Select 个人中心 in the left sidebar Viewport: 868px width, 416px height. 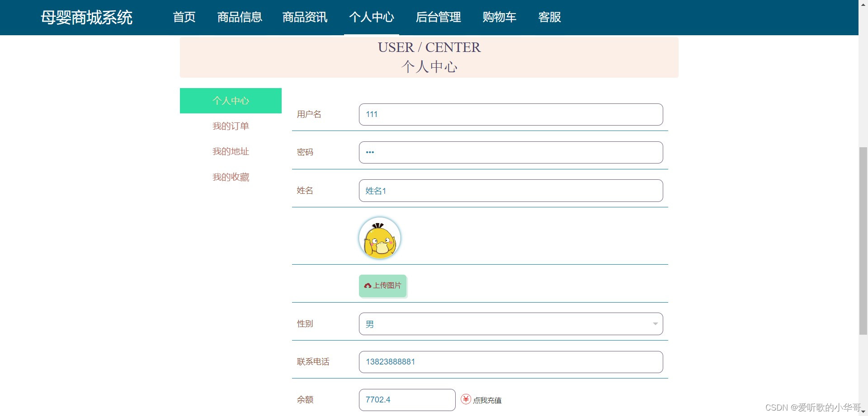click(x=231, y=101)
